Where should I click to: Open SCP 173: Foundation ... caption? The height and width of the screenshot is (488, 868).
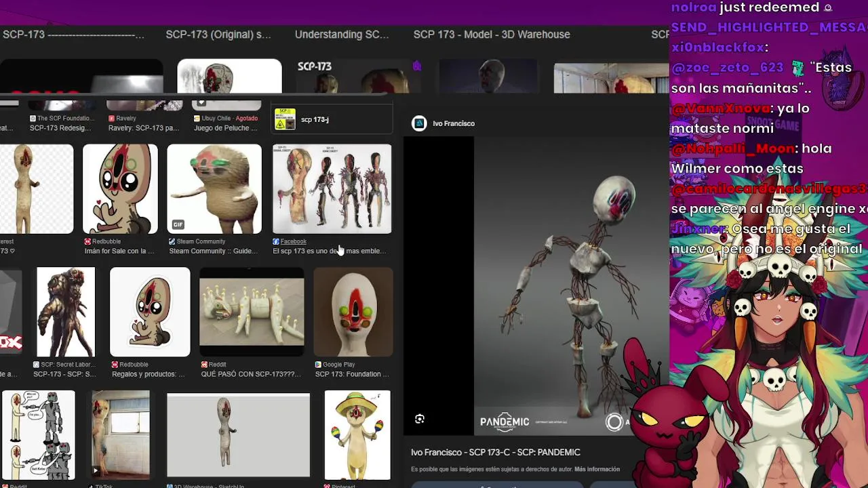click(352, 374)
